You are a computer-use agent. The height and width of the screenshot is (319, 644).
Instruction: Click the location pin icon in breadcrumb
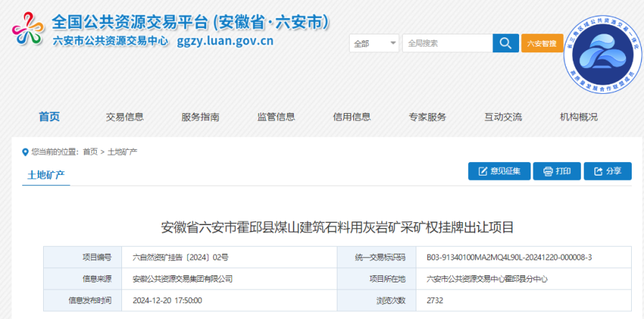pos(26,152)
